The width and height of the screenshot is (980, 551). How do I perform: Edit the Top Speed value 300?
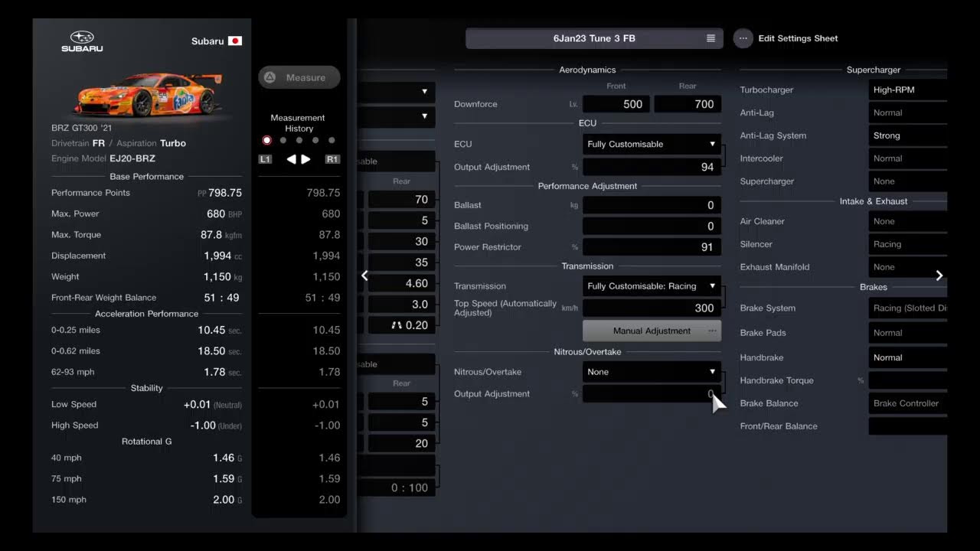652,308
